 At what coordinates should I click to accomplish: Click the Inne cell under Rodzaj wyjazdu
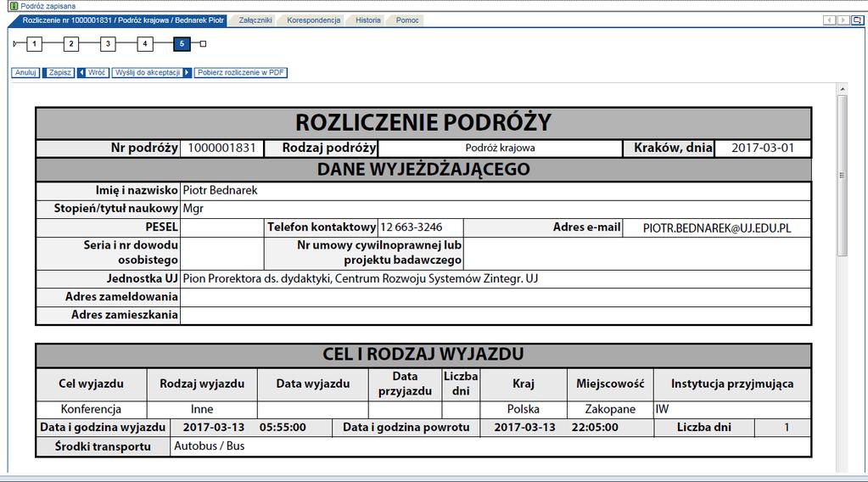(x=202, y=409)
